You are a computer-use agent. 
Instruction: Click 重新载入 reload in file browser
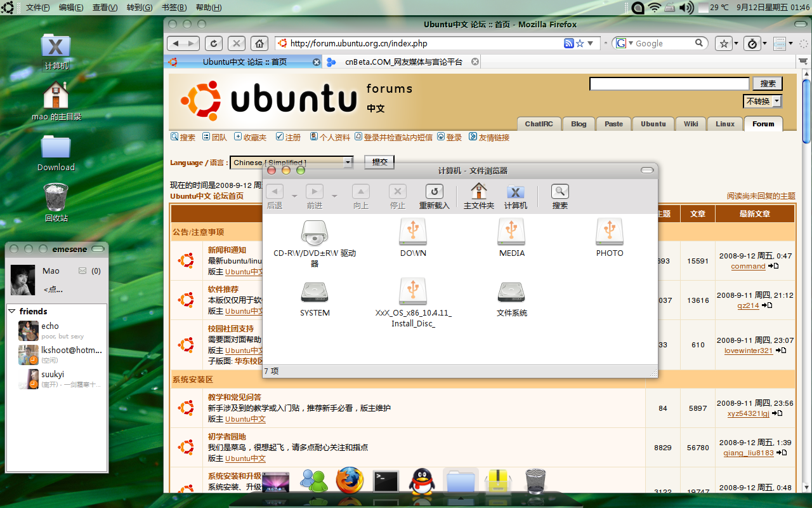(x=435, y=197)
